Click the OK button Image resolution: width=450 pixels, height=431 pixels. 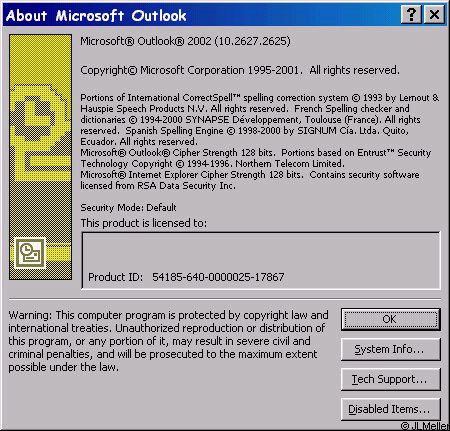click(x=391, y=319)
